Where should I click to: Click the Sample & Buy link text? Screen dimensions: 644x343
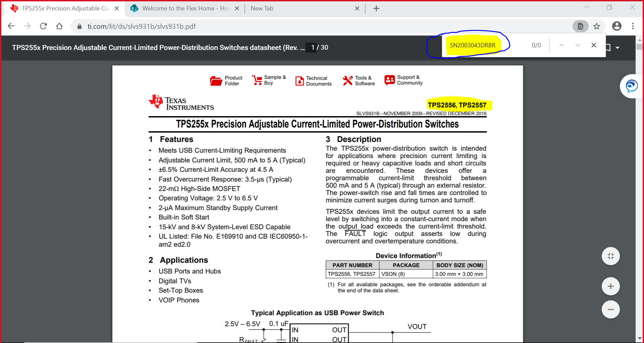pos(275,80)
